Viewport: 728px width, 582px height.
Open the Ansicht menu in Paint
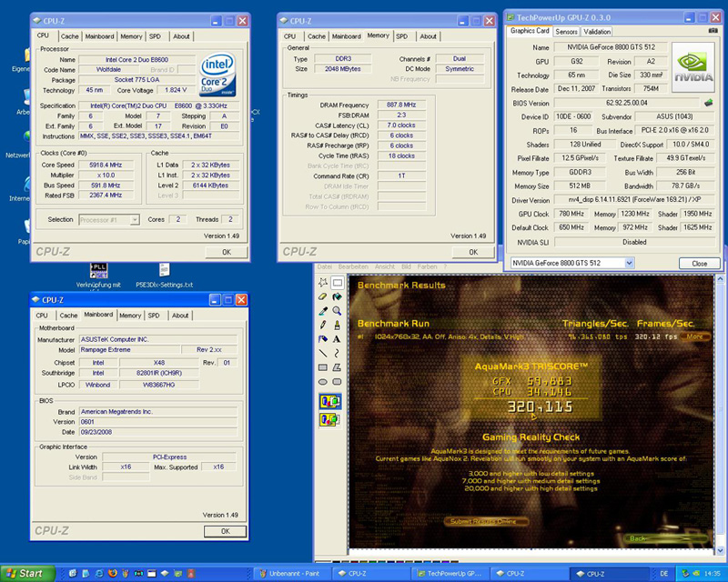(384, 266)
